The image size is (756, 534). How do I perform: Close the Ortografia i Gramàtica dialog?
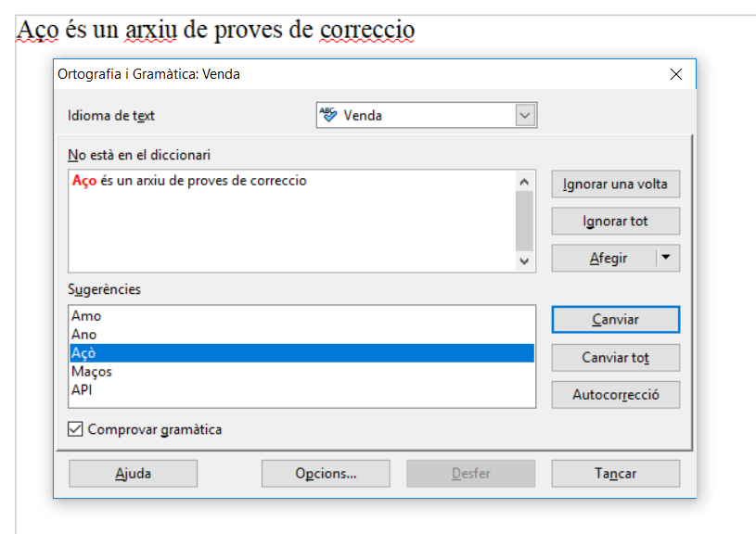(x=676, y=74)
